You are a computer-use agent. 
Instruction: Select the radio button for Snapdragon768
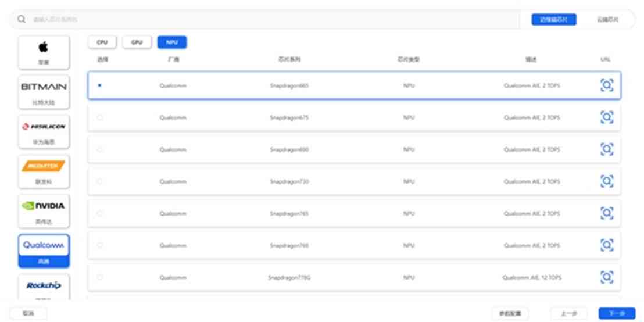tap(100, 245)
